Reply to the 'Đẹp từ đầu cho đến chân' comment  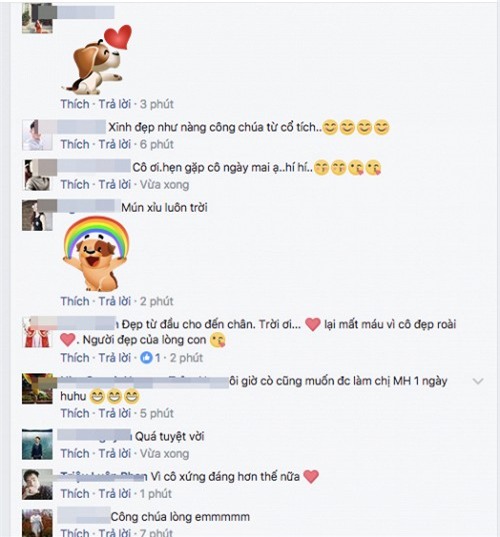pos(115,358)
